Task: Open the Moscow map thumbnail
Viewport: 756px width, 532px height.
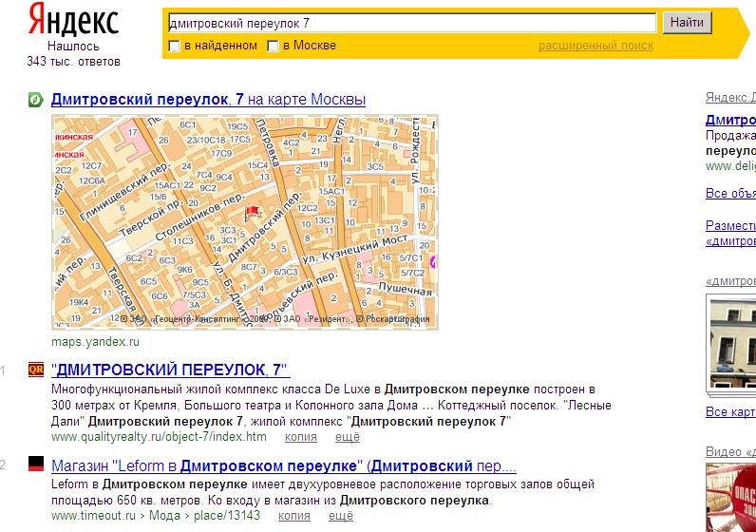Action: point(245,222)
